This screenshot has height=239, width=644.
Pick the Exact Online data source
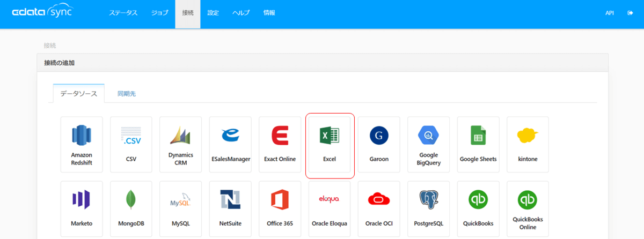(280, 145)
